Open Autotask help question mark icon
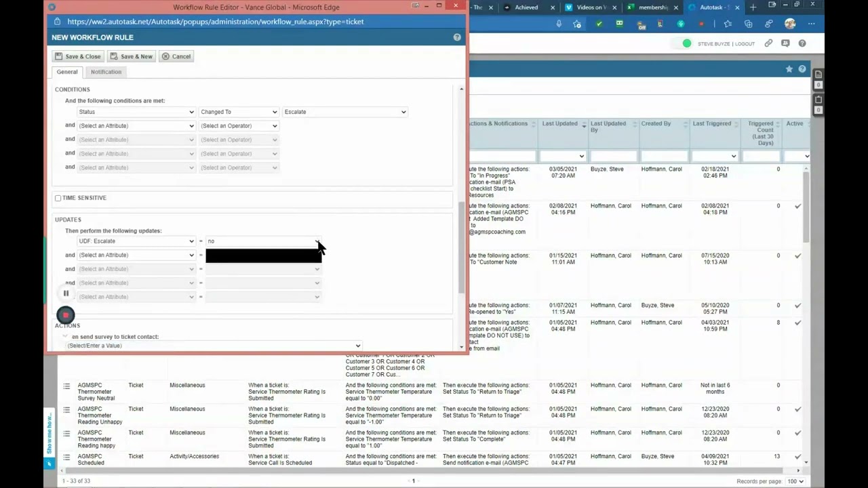 click(x=802, y=43)
